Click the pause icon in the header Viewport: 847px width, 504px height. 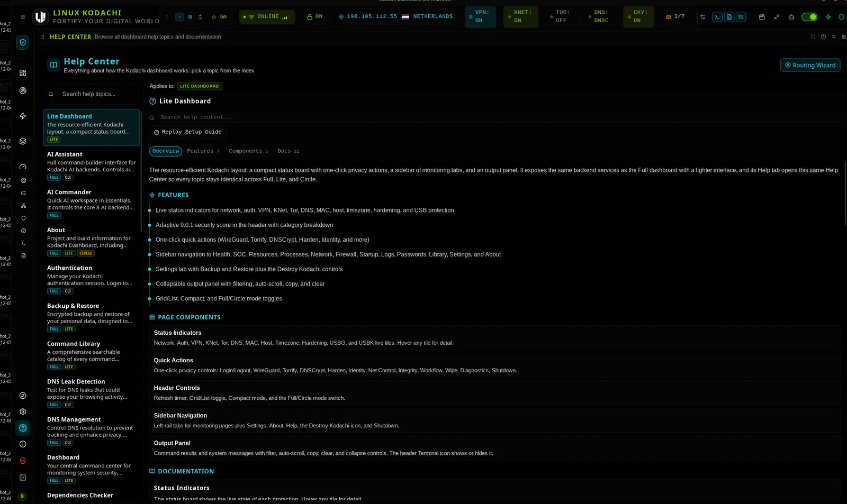click(190, 17)
